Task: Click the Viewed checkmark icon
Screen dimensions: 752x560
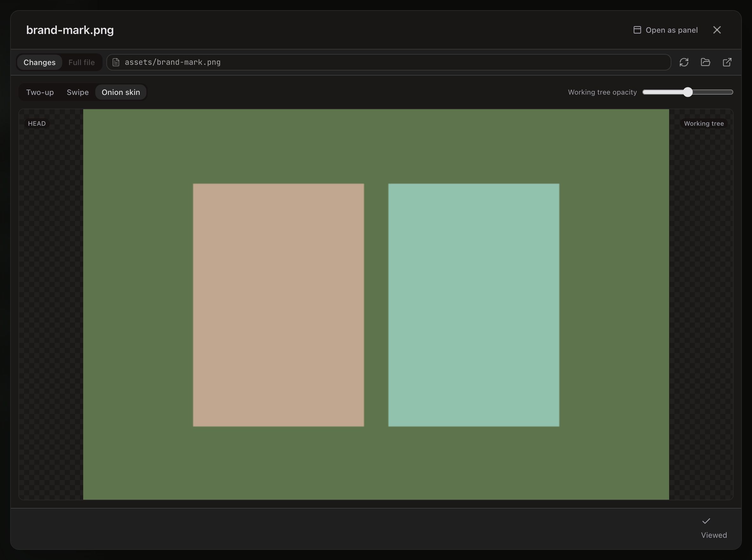Action: (x=706, y=521)
